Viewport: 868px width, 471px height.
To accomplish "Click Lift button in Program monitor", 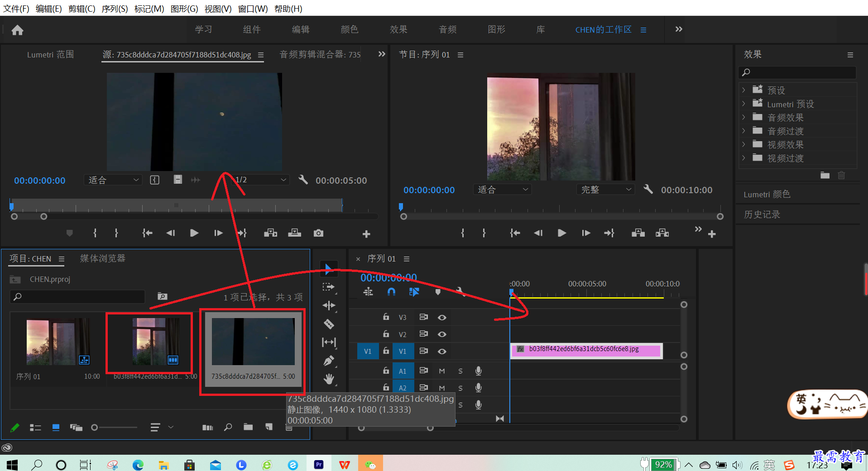I will pos(638,233).
